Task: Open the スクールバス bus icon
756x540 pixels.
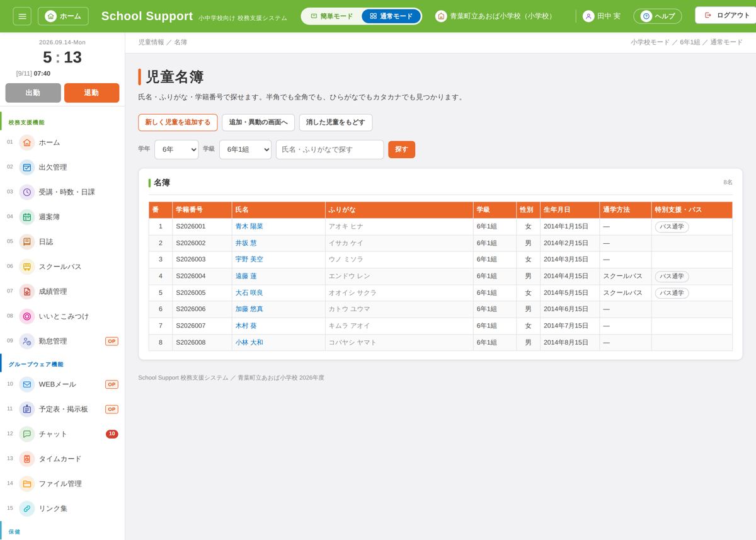Action: click(27, 267)
